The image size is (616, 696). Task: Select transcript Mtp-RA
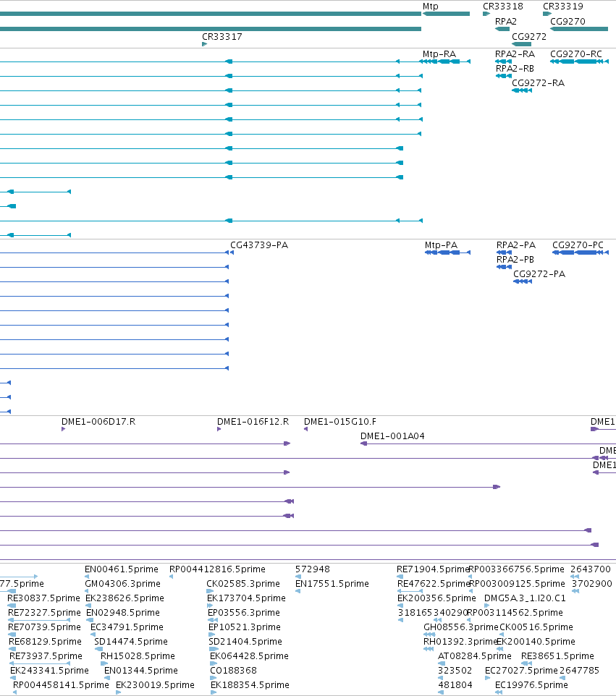click(x=439, y=54)
